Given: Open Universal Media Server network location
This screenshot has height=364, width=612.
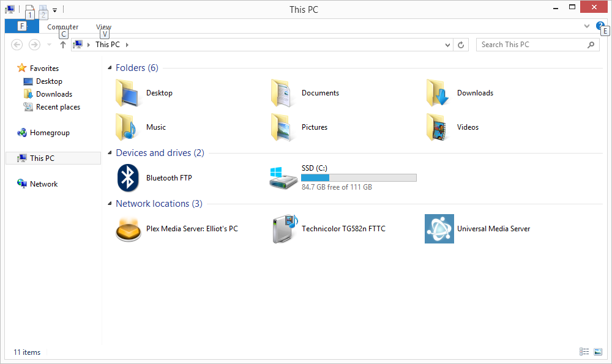Looking at the screenshot, I should point(439,229).
